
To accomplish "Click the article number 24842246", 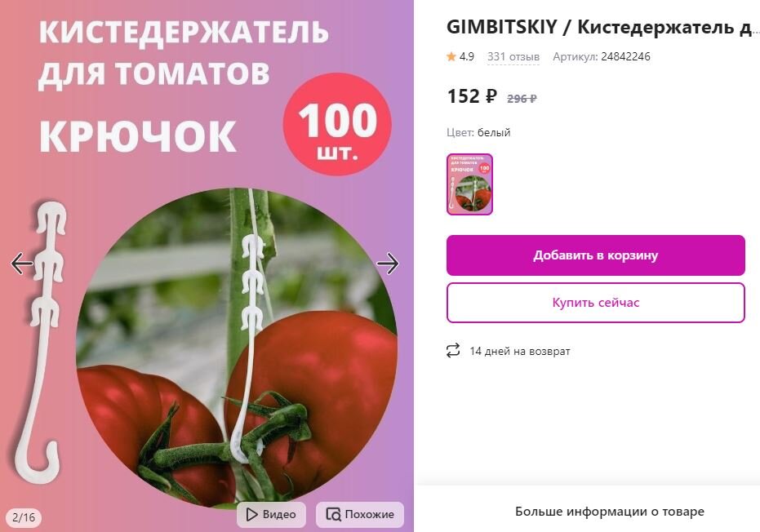I will (625, 56).
